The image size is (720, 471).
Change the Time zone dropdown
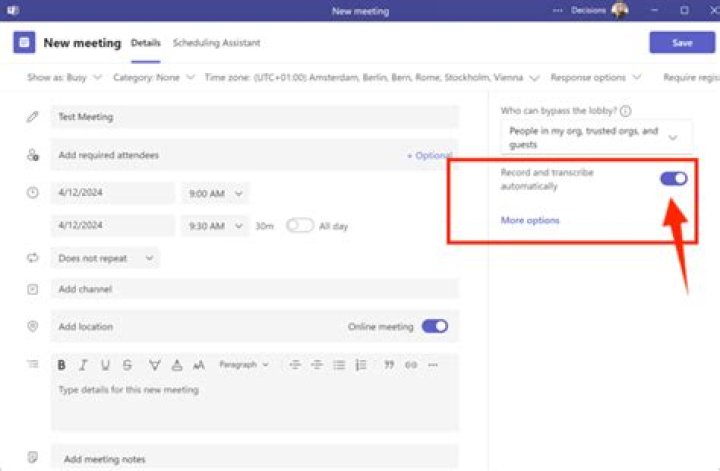[372, 78]
